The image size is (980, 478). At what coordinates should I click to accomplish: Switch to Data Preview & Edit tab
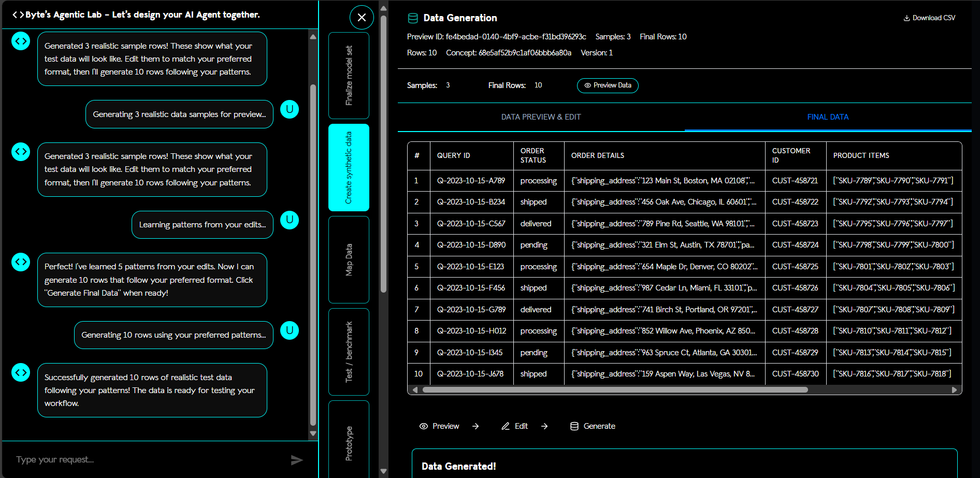pyautogui.click(x=541, y=117)
